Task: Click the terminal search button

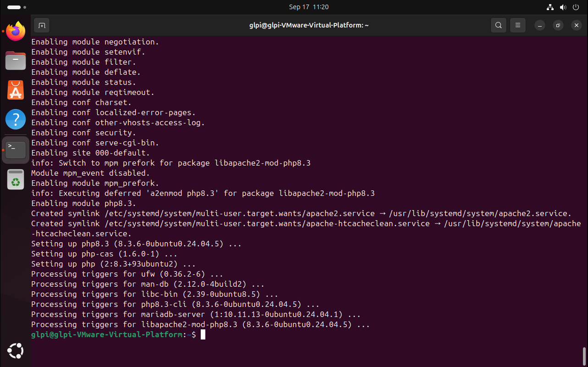Action: pyautogui.click(x=498, y=25)
